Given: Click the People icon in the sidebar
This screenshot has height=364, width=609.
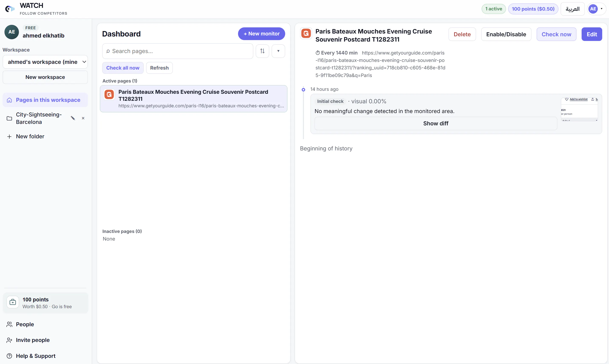Looking at the screenshot, I should [x=9, y=324].
